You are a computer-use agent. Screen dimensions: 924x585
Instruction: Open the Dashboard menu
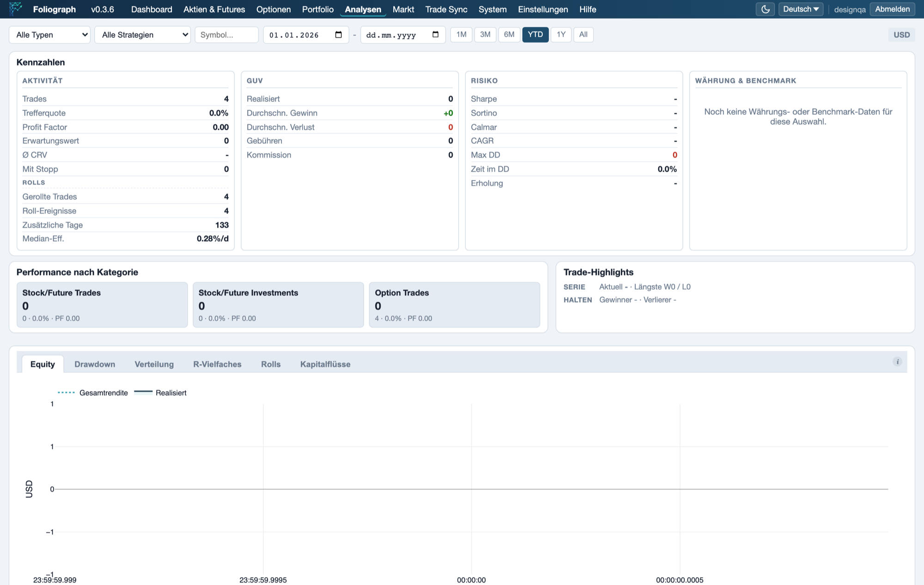(x=152, y=9)
